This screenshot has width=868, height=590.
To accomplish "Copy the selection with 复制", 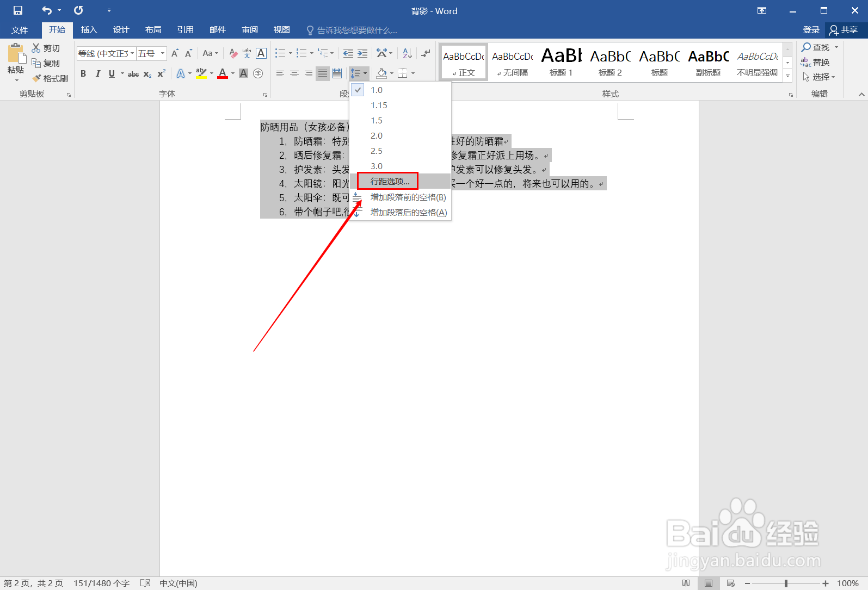I will 46,63.
